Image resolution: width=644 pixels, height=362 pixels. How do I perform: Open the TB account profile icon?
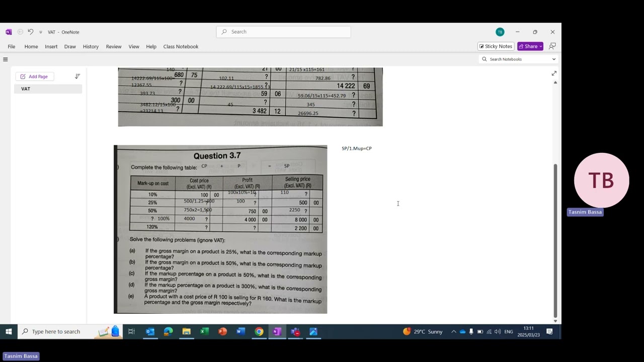click(500, 32)
